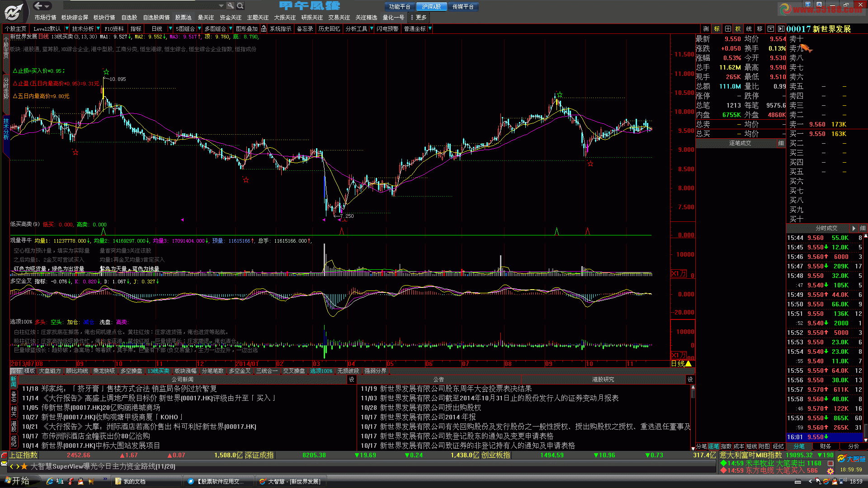Screen dimensions: 868x488
Task: Click the orange star in news ticker bar
Action: (x=24, y=466)
